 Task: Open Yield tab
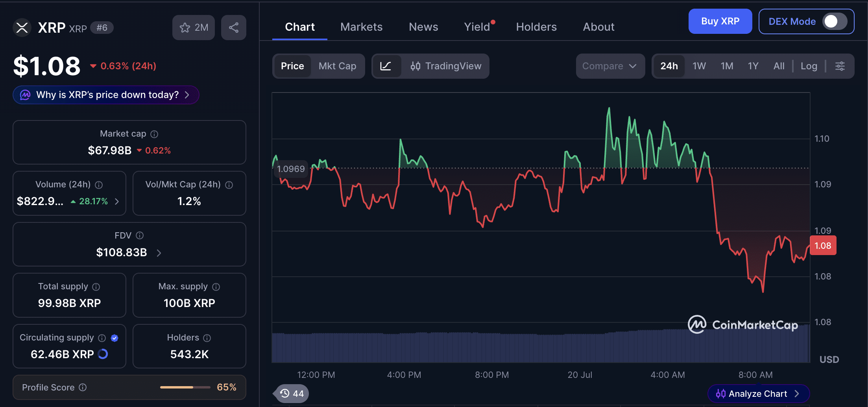click(x=477, y=27)
